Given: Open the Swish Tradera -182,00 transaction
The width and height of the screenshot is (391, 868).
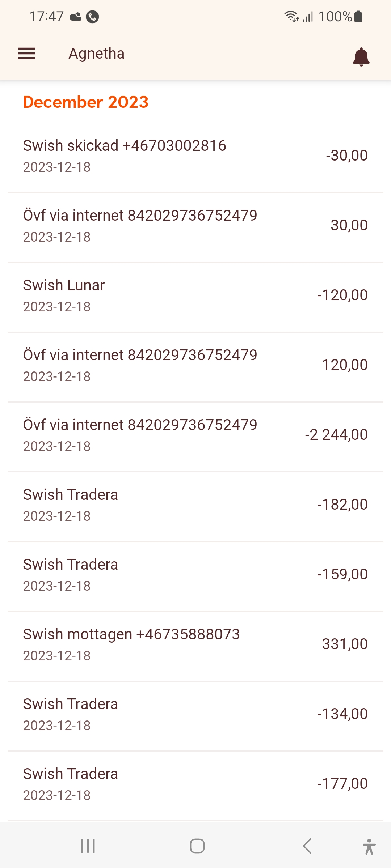Looking at the screenshot, I should [195, 505].
